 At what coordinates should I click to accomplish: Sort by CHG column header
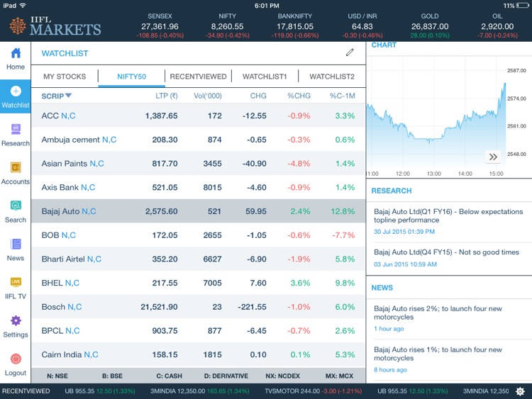point(258,96)
